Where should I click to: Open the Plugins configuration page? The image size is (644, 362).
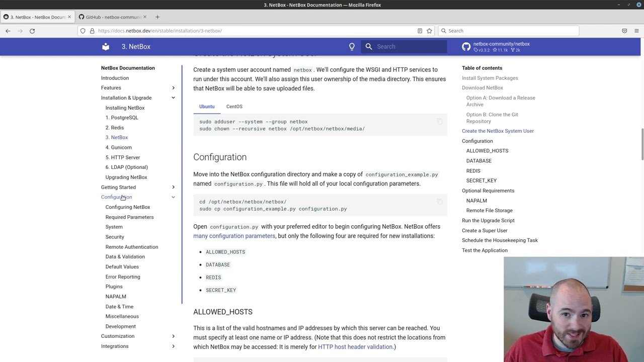[x=114, y=287]
